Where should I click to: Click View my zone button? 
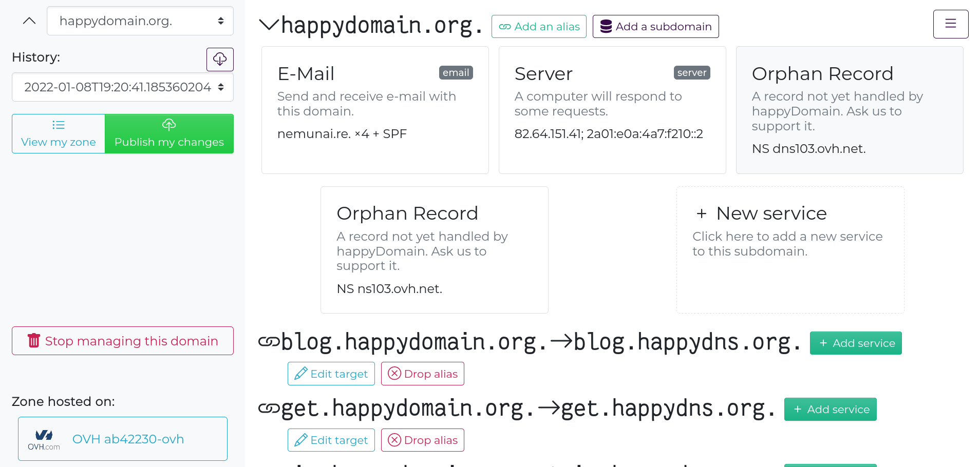(59, 134)
